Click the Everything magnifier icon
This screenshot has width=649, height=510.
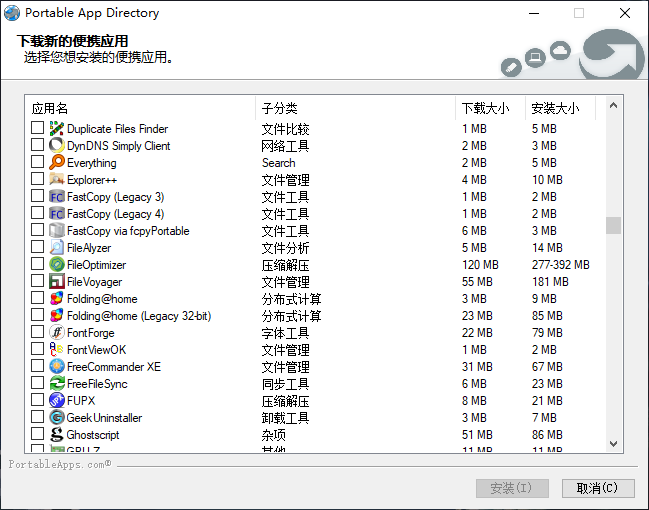[x=57, y=163]
